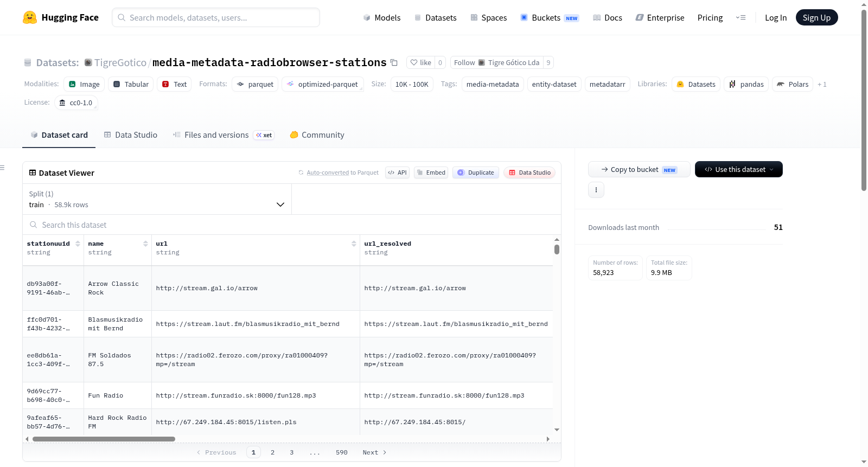Go to Spaces in the top navigation
This screenshot has width=868, height=467.
489,18
